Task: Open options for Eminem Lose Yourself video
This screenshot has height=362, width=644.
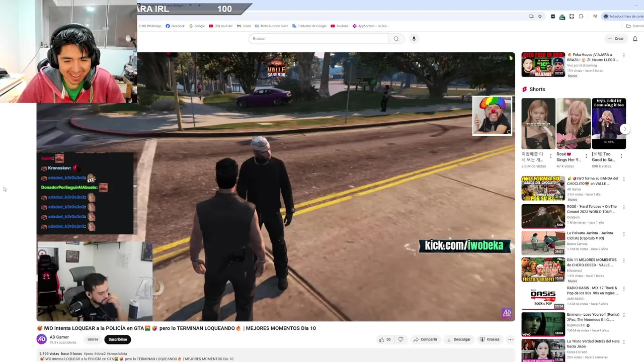Action: point(624,315)
